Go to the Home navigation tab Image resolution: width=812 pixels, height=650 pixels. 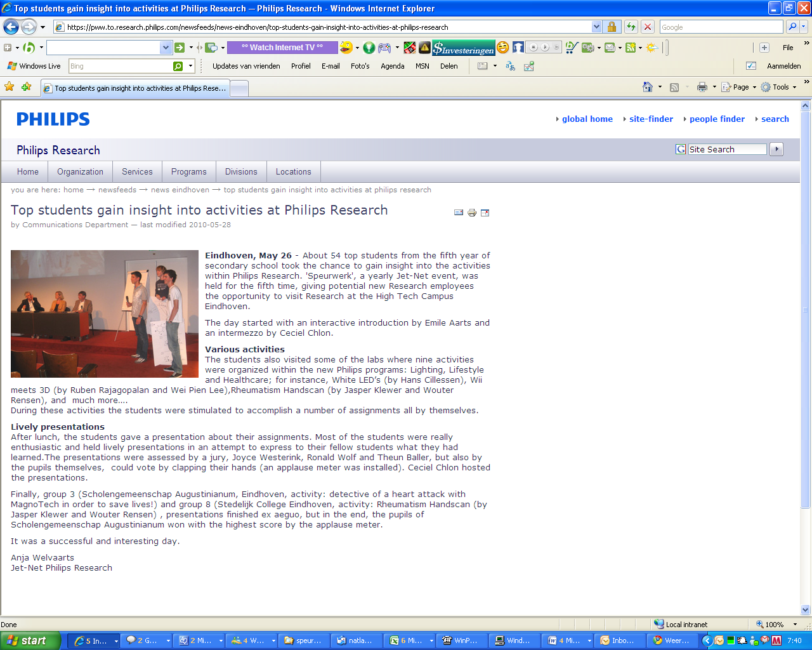28,171
